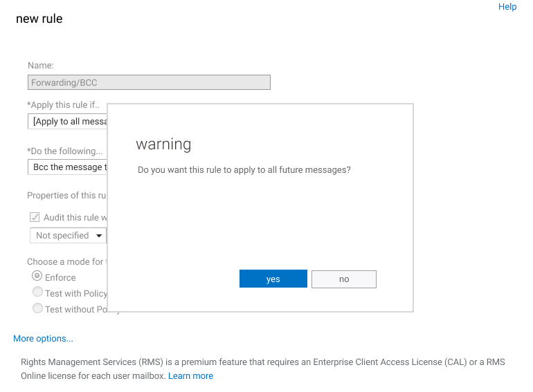Viewport: 533px width, 392px height.
Task: Select the Enforce mode radio button
Action: 37,276
